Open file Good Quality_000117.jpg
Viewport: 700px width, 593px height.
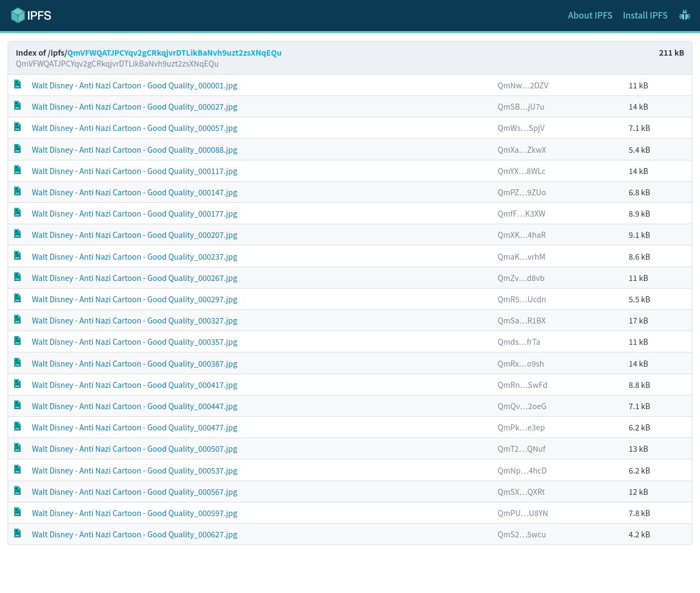pyautogui.click(x=135, y=171)
